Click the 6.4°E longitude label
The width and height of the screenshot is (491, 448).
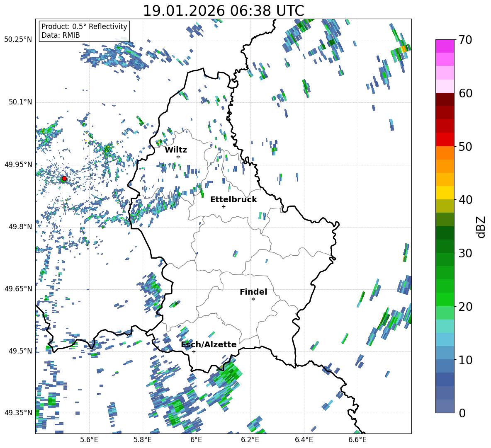pyautogui.click(x=304, y=440)
